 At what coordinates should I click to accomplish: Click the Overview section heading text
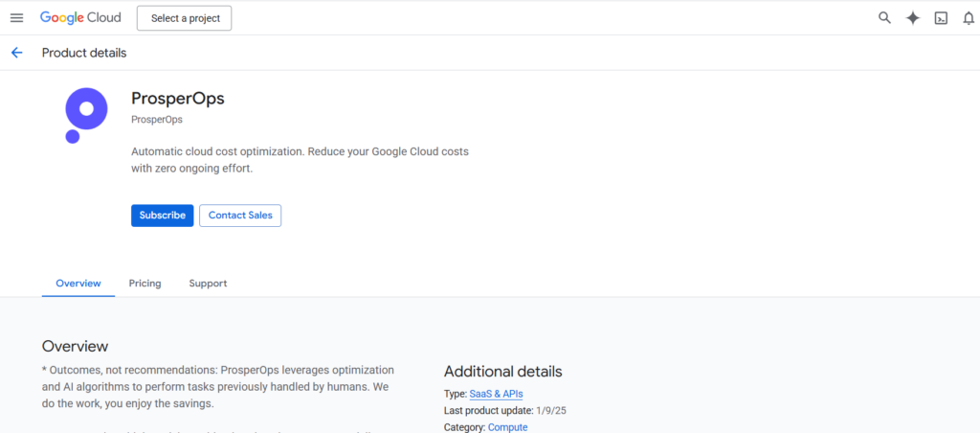(x=76, y=346)
